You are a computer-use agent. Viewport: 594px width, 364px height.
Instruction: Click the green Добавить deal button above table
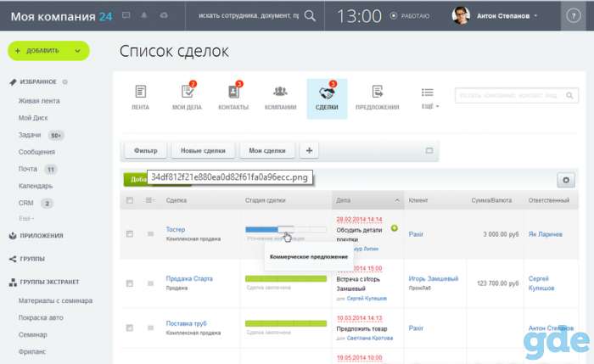[x=135, y=179]
